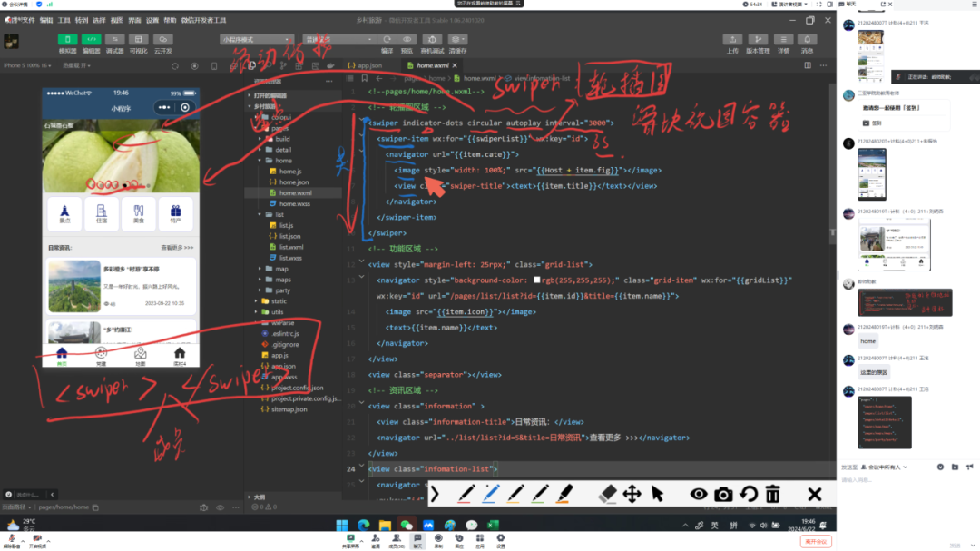Select the blue pen annotation tool
980x551 pixels.
point(491,494)
